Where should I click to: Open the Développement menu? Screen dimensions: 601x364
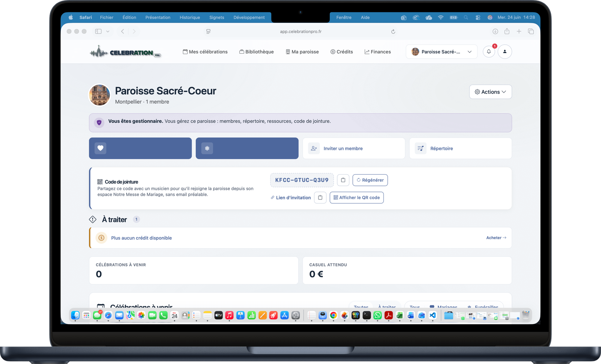249,18
